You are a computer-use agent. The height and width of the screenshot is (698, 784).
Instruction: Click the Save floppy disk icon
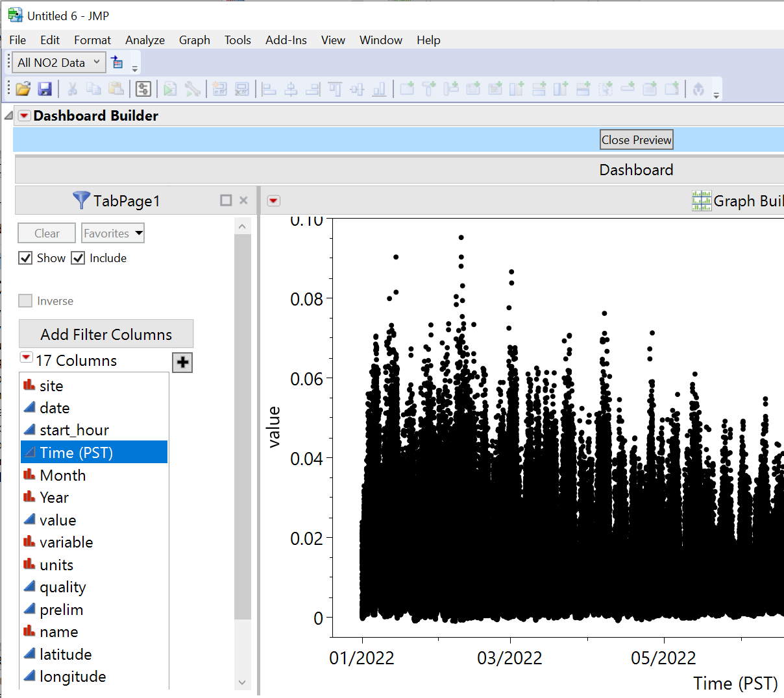(45, 89)
